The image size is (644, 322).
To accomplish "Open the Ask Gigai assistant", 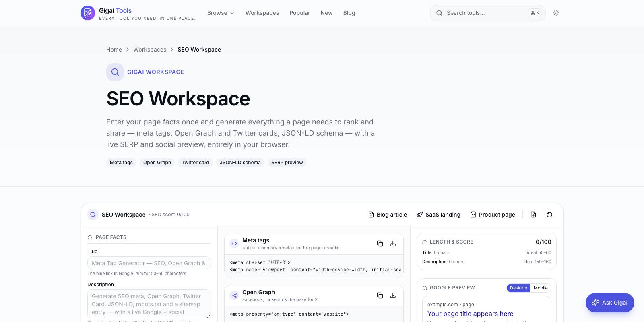I will [x=610, y=303].
